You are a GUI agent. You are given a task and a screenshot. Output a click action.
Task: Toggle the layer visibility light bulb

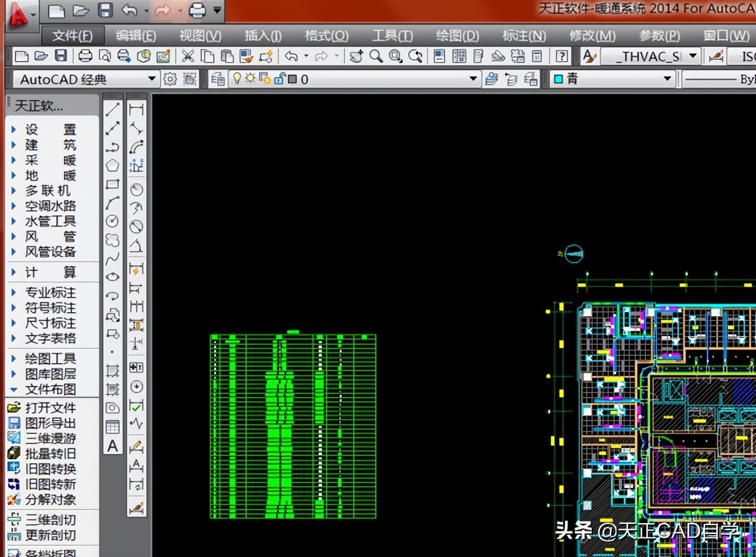coord(237,78)
